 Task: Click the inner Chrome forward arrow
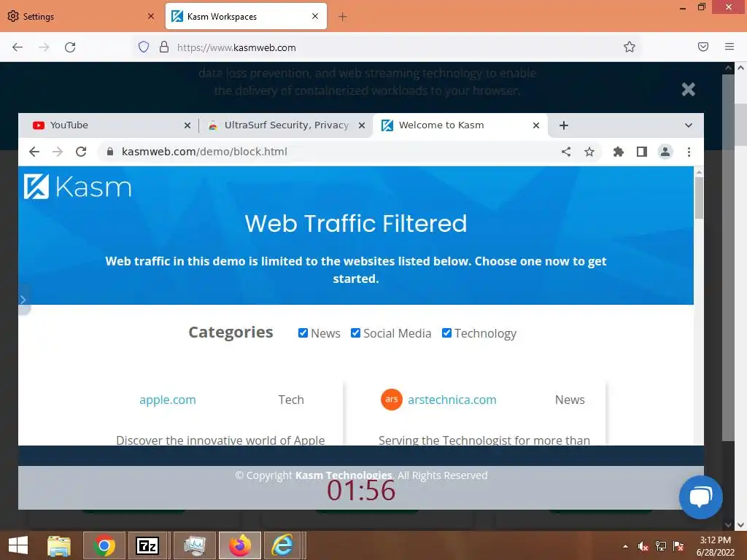coord(58,152)
